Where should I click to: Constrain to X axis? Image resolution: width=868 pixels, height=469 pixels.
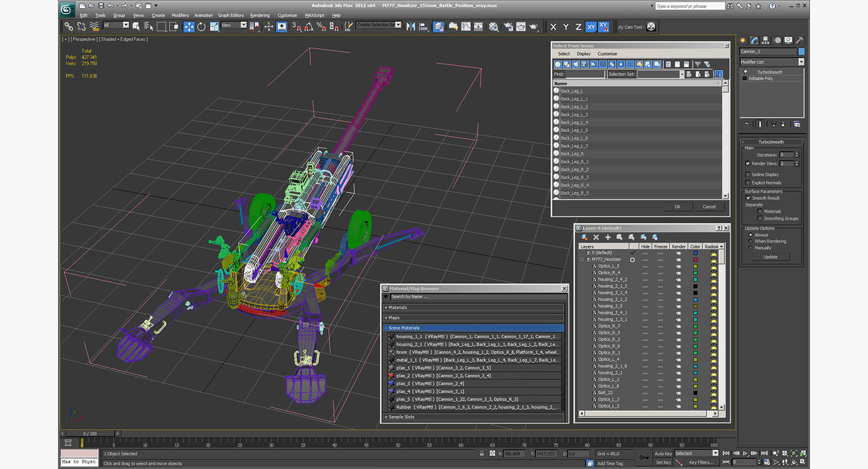coord(553,27)
